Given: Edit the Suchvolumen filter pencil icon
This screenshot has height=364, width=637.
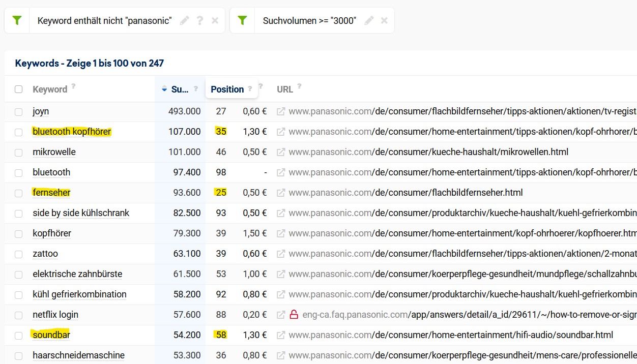Looking at the screenshot, I should point(369,20).
